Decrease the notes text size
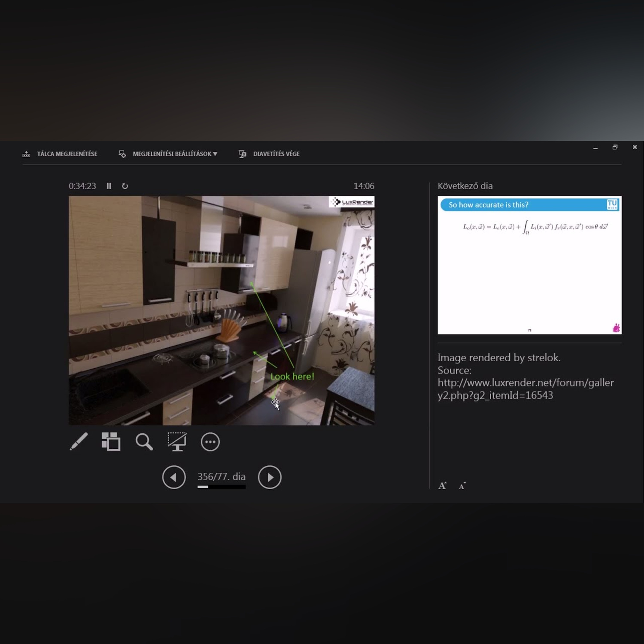644x644 pixels. pos(462,486)
